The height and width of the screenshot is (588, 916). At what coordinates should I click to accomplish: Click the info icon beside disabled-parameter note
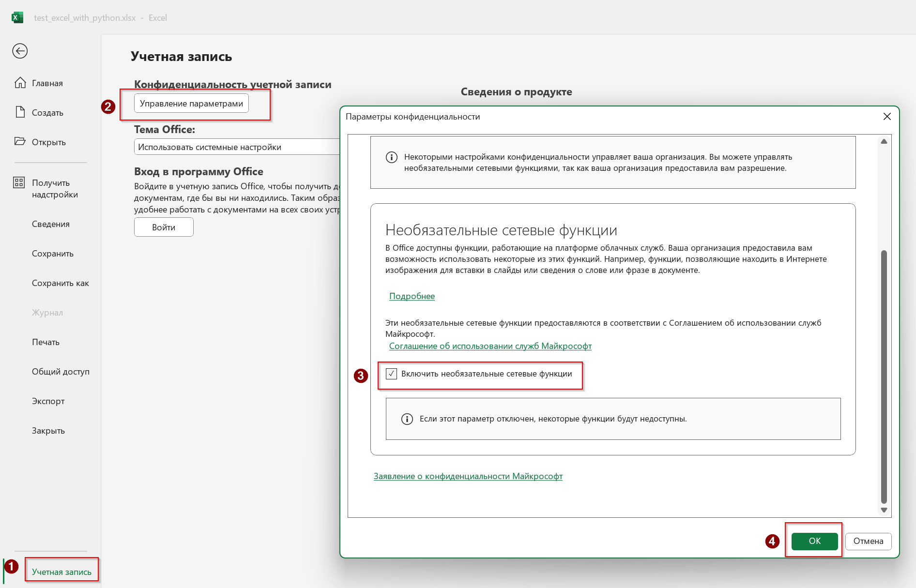pos(407,419)
